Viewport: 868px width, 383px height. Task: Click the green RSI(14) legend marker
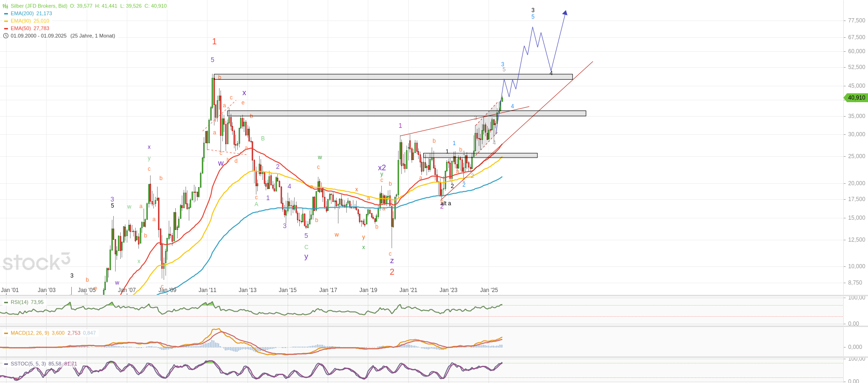[x=6, y=302]
